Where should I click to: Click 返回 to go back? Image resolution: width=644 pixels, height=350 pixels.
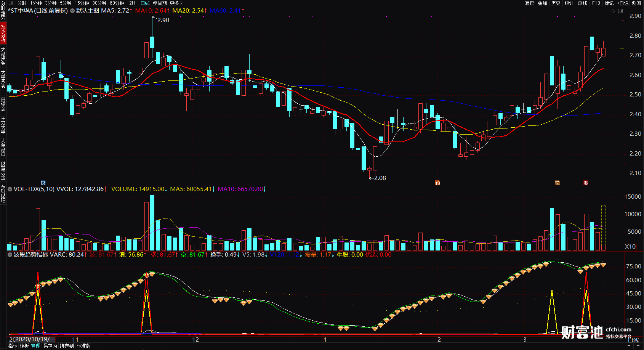pos(636,3)
